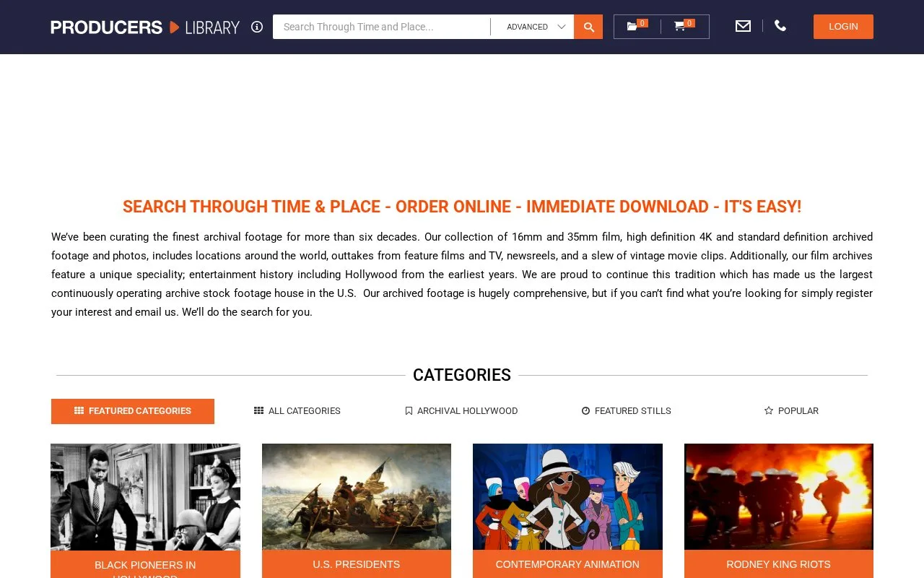Image resolution: width=924 pixels, height=578 pixels.
Task: Open the Archival Hollywood tab
Action: tap(461, 411)
